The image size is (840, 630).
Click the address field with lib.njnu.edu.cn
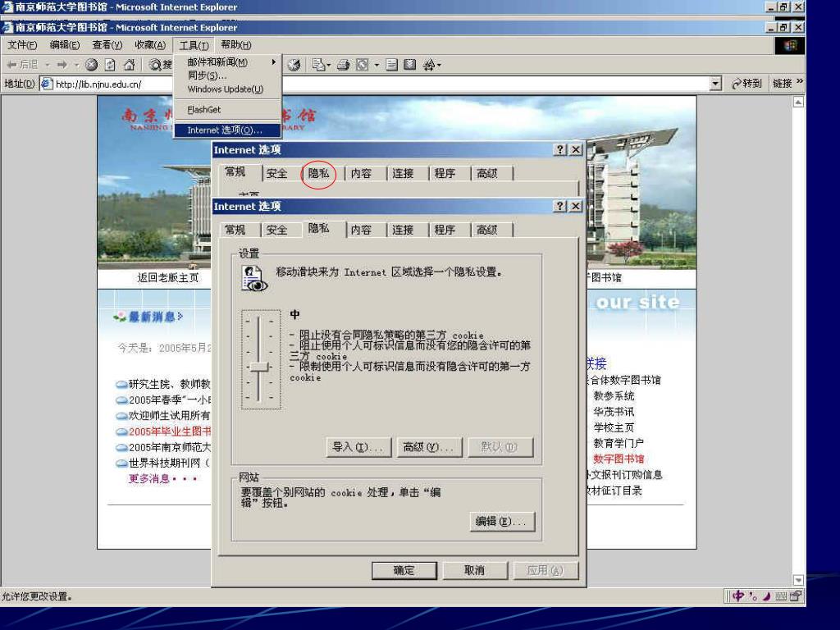tap(381, 84)
